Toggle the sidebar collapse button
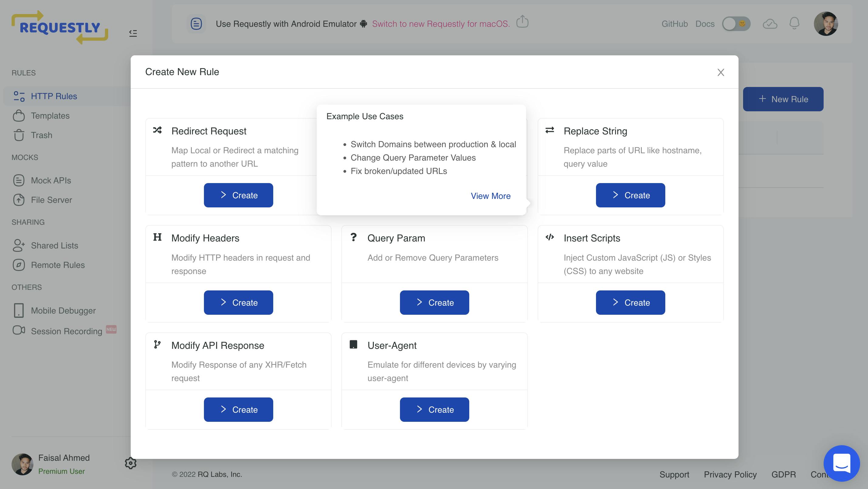The image size is (868, 489). click(x=133, y=33)
